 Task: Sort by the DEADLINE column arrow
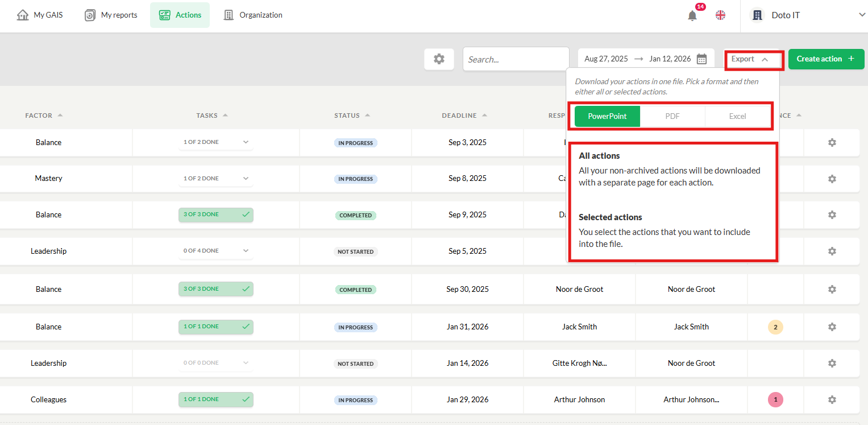(484, 115)
